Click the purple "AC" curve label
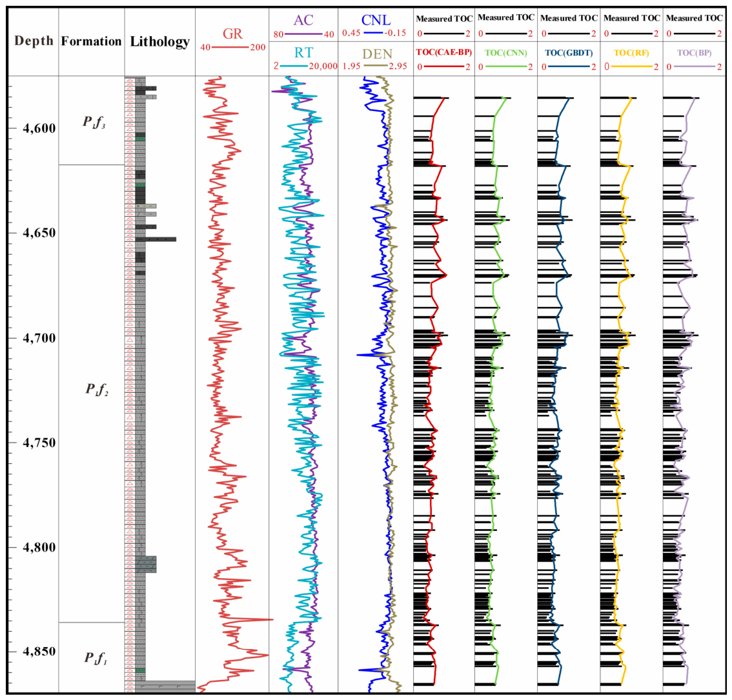The height and width of the screenshot is (700, 732). point(303,20)
